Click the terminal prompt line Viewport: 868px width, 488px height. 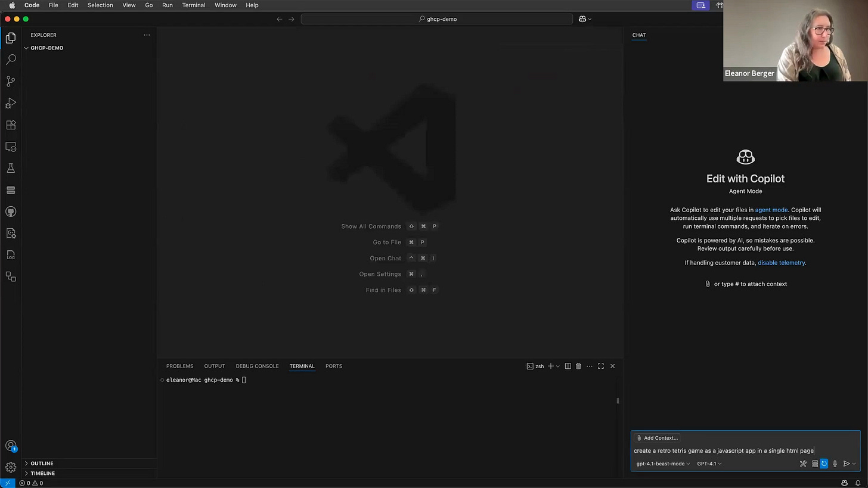pyautogui.click(x=206, y=380)
